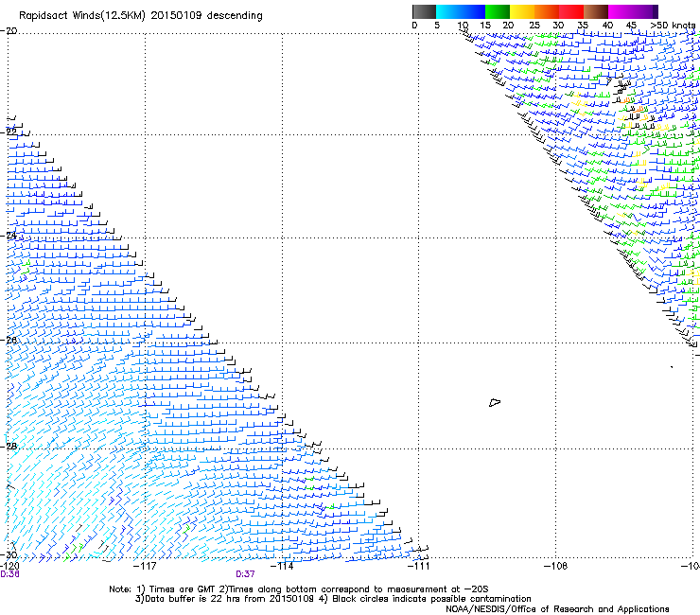The height and width of the screenshot is (615, 700).
Task: Click the '-28' latitude axis label
Action: coord(9,447)
